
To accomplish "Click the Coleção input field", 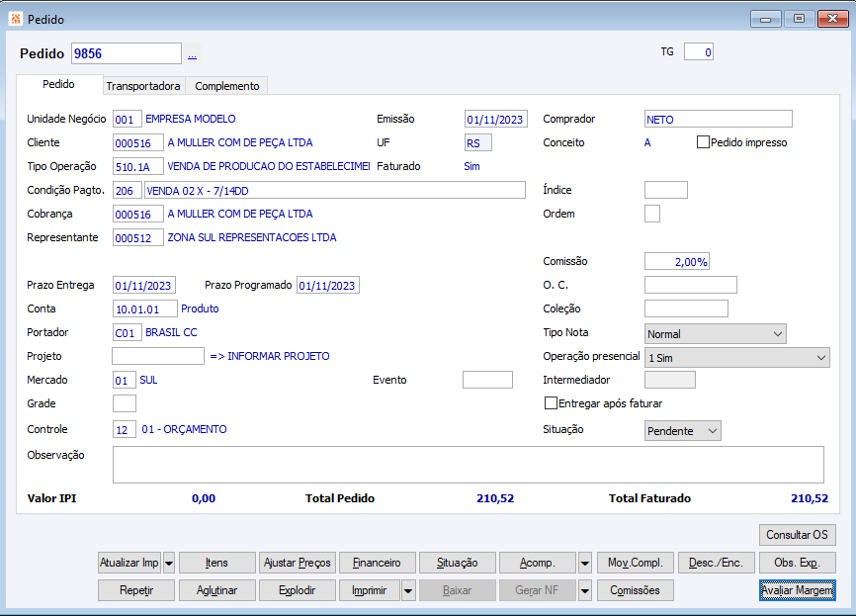I will 686,308.
